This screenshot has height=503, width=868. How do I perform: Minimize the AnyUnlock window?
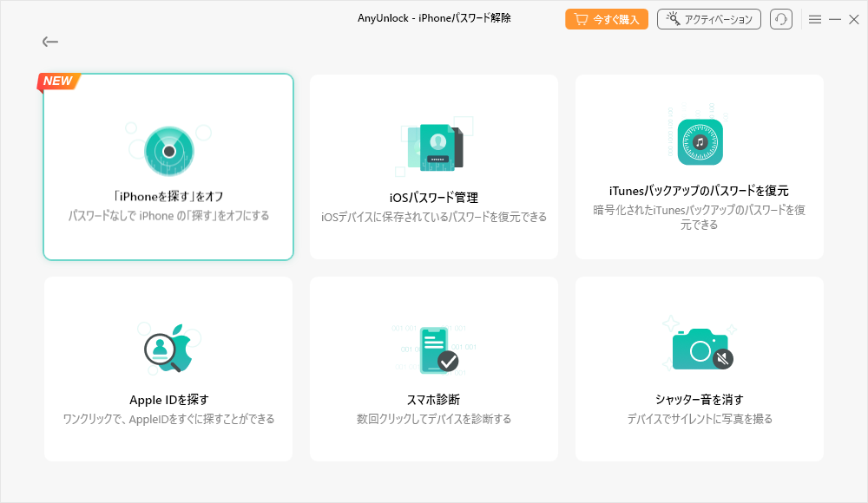point(834,19)
